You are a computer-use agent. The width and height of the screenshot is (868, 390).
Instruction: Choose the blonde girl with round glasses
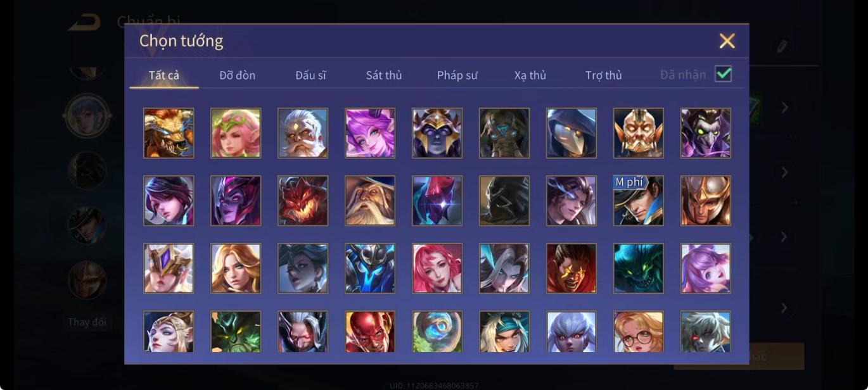(x=638, y=331)
